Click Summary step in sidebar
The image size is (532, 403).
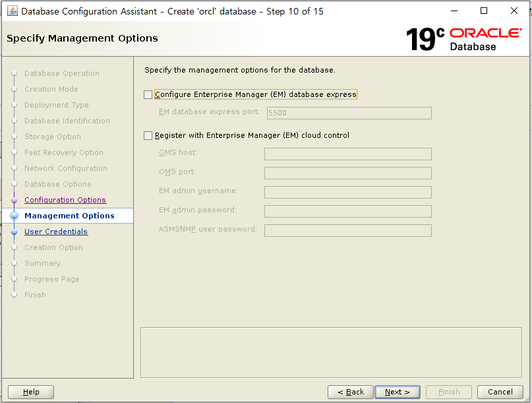[43, 263]
